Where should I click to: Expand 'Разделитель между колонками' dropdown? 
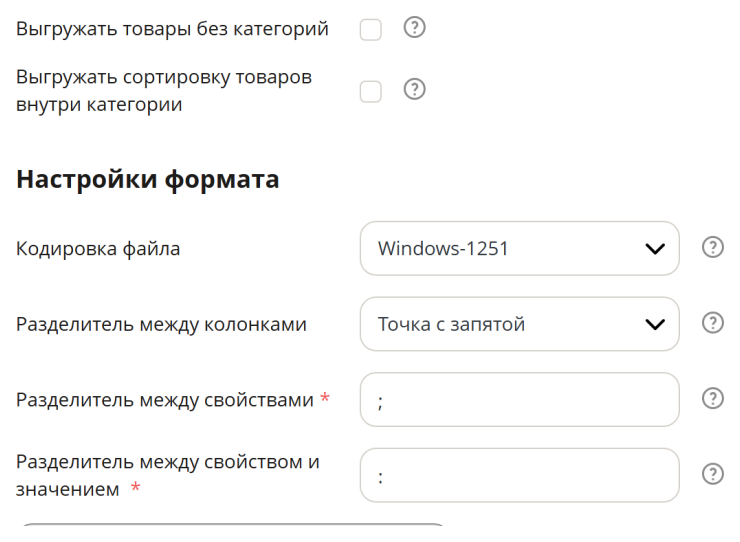[520, 324]
